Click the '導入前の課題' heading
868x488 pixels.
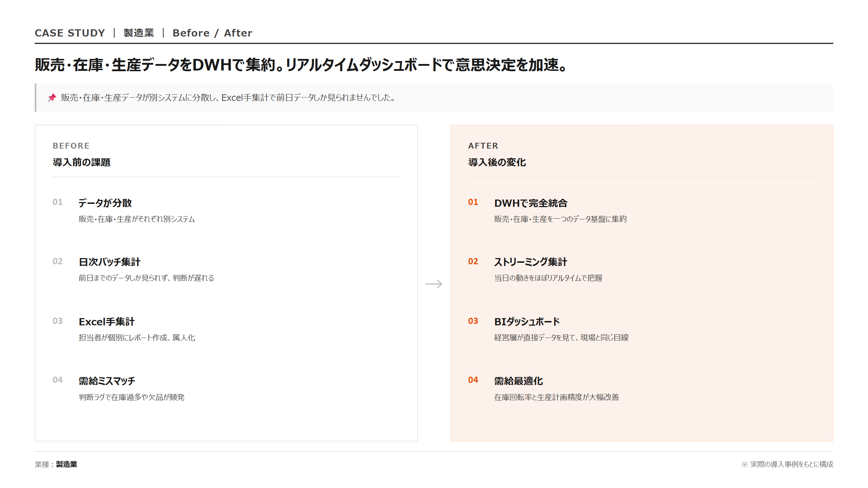point(82,162)
